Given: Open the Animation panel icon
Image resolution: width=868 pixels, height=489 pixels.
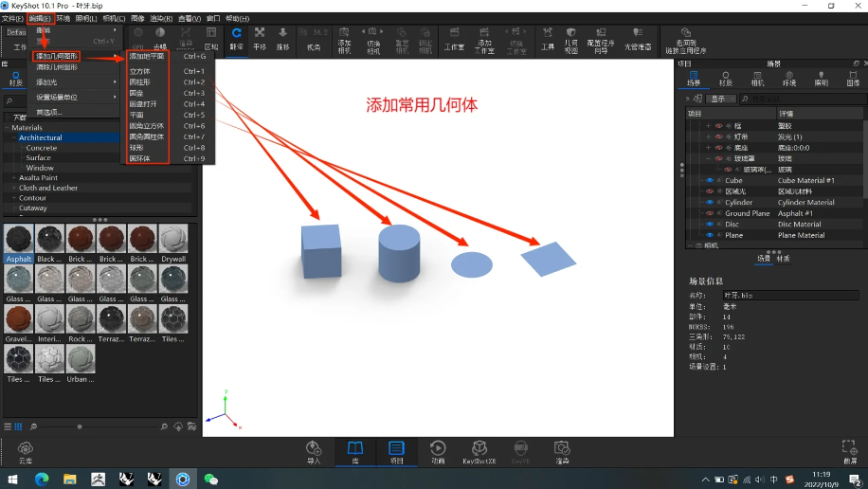Looking at the screenshot, I should (x=438, y=449).
